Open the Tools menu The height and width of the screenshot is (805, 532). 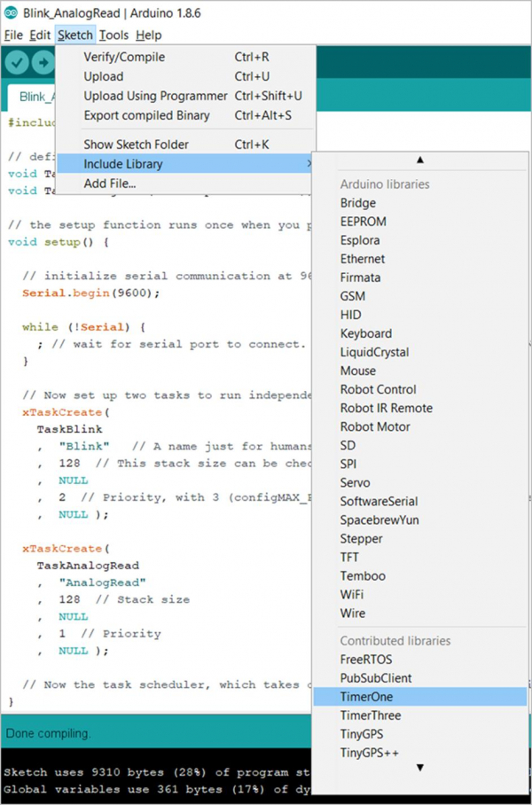(114, 35)
